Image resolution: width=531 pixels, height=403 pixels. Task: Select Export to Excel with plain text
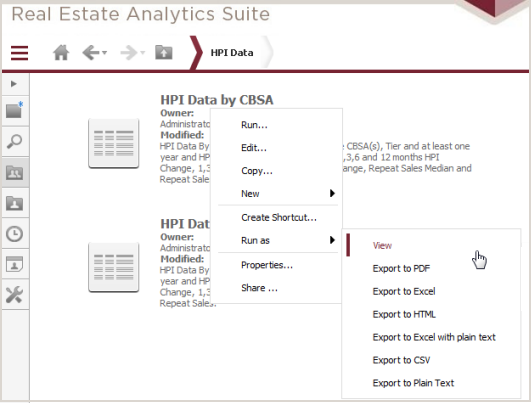coord(434,337)
